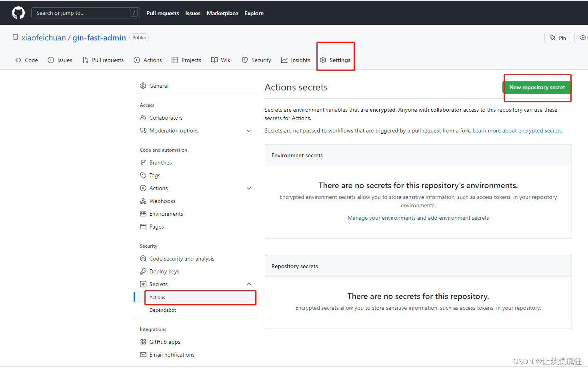Click the Issues tab circle icon
This screenshot has height=369, width=588.
[x=51, y=60]
